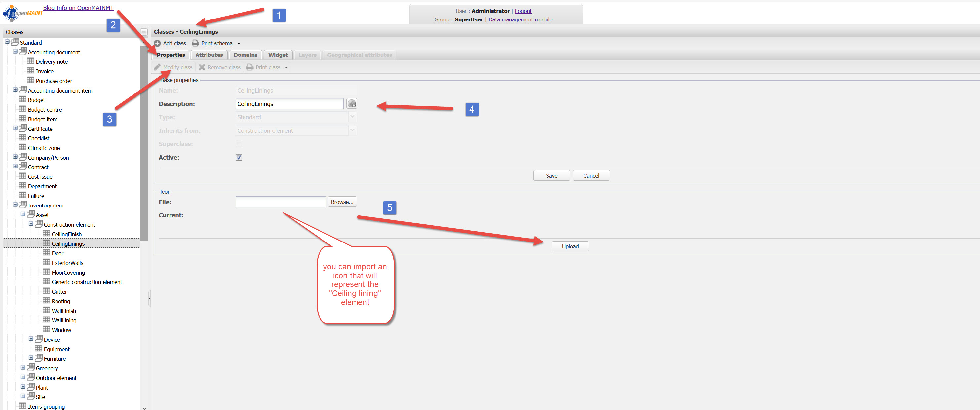The image size is (980, 410).
Task: Collapse the Classes panel with minus button
Action: 144,32
